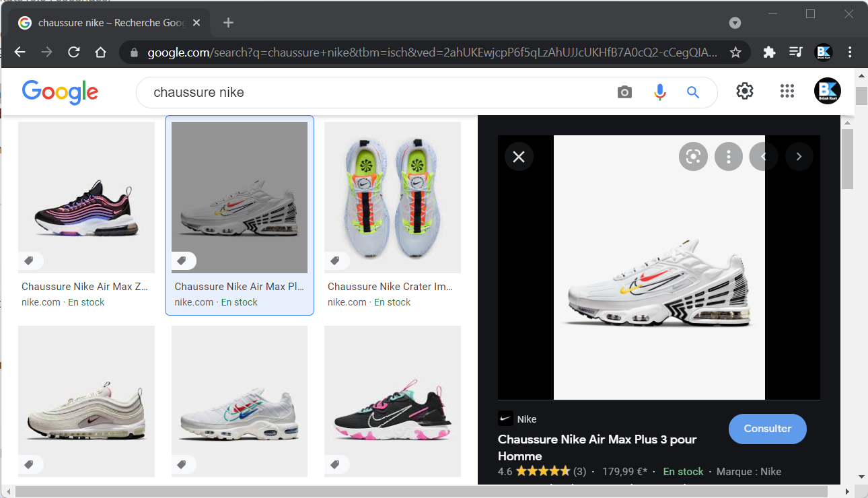Viewport: 868px width, 498px height.
Task: Click the address bar URL
Action: (432, 52)
